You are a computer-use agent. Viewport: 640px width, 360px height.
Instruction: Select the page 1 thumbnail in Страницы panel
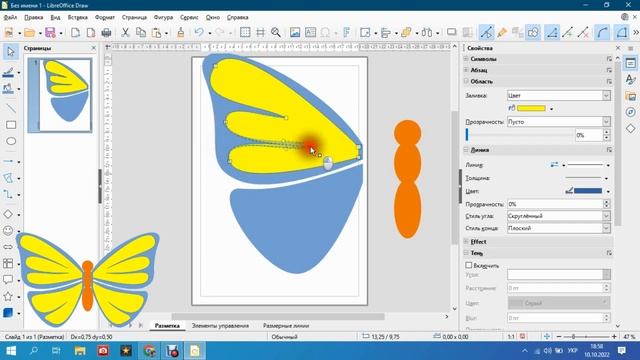click(x=60, y=95)
